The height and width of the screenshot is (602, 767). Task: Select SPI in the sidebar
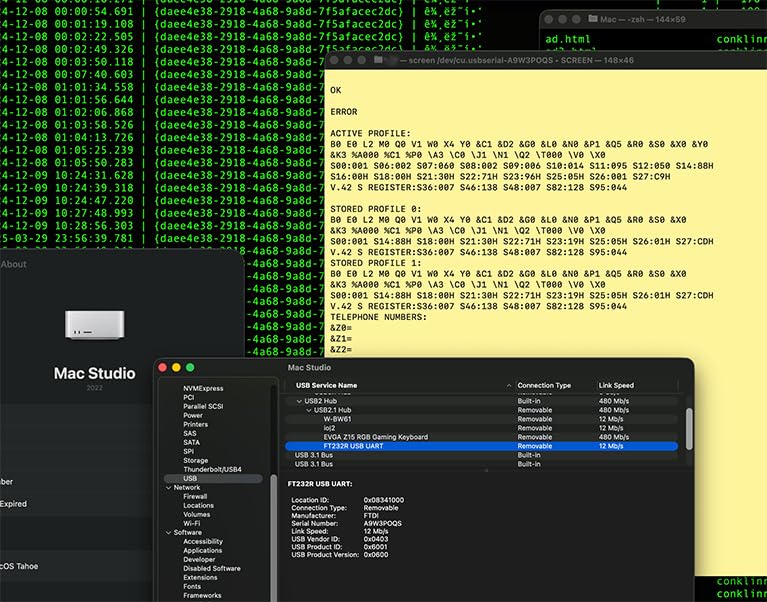pyautogui.click(x=188, y=451)
